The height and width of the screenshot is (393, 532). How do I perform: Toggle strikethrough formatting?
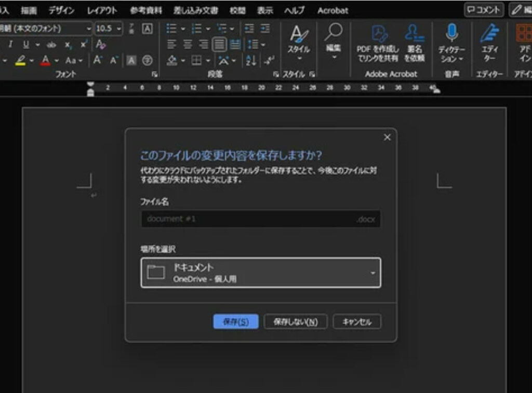coord(51,45)
